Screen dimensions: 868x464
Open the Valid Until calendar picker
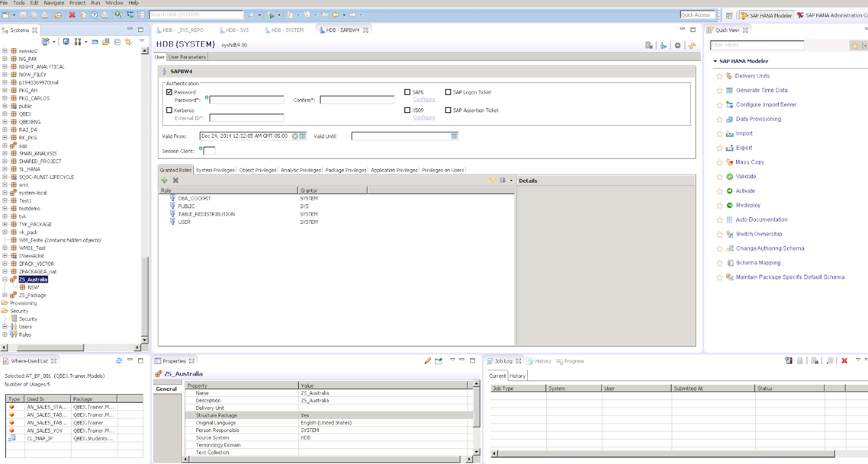tap(454, 136)
